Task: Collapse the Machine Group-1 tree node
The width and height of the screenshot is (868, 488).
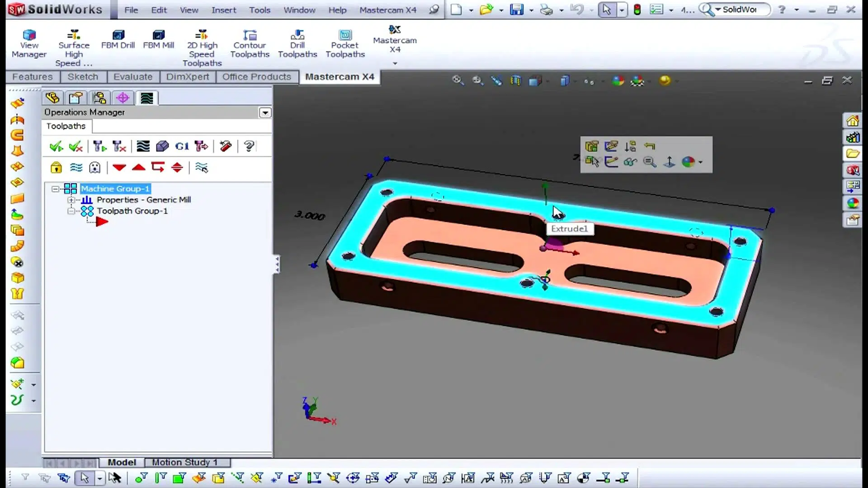Action: pyautogui.click(x=55, y=189)
